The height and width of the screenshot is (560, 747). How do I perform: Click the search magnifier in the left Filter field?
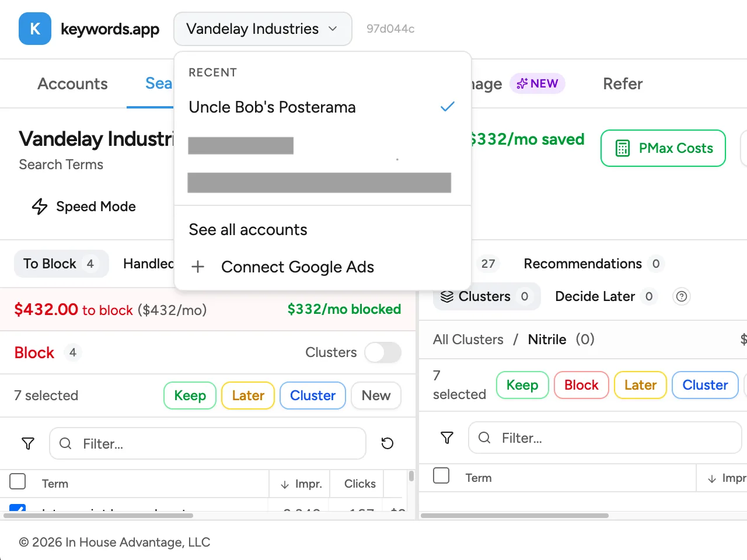coord(65,444)
